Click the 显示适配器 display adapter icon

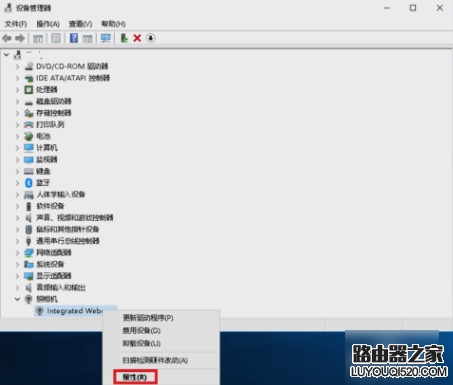[29, 276]
